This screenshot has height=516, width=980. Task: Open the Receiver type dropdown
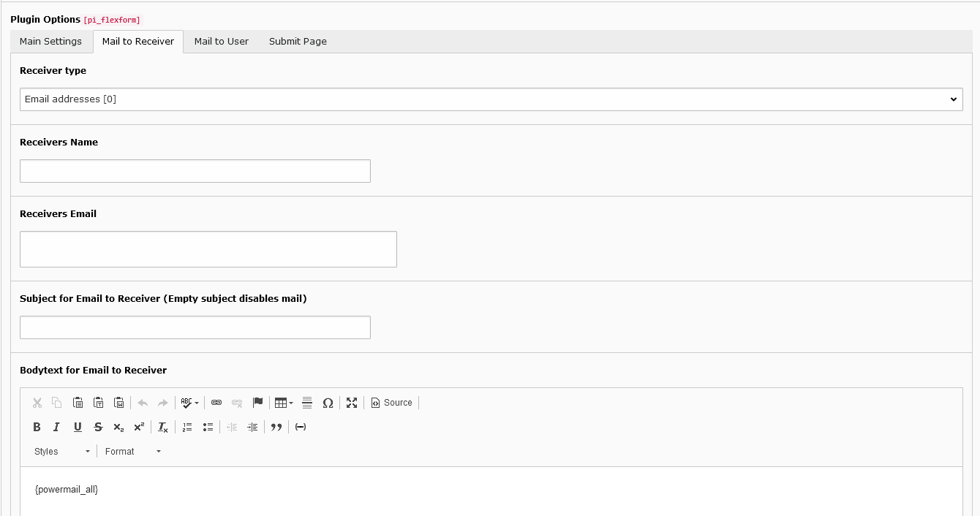(491, 99)
